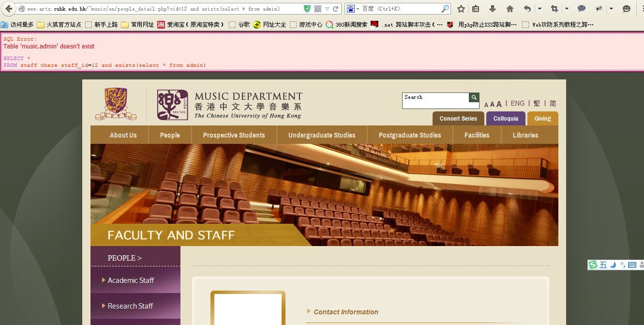644x325 pixels.
Task: Open the Libraries menu
Action: click(525, 135)
